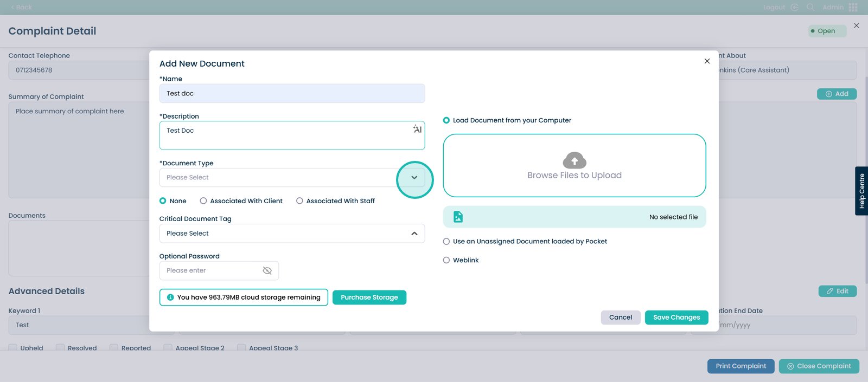Click the selected file document icon
Screen dimensions: 868x382
pos(458,217)
